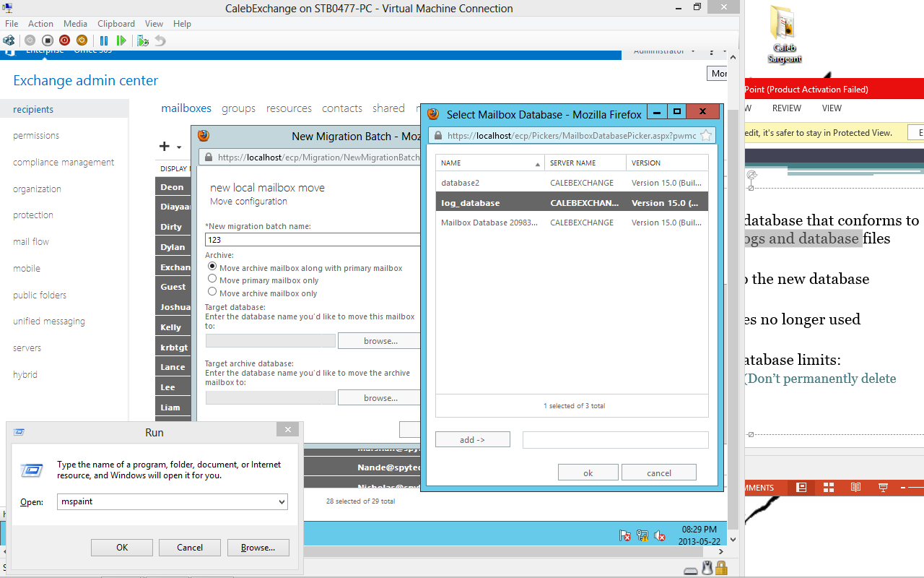Click the Run dialog program icon
This screenshot has height=578, width=924.
33,470
